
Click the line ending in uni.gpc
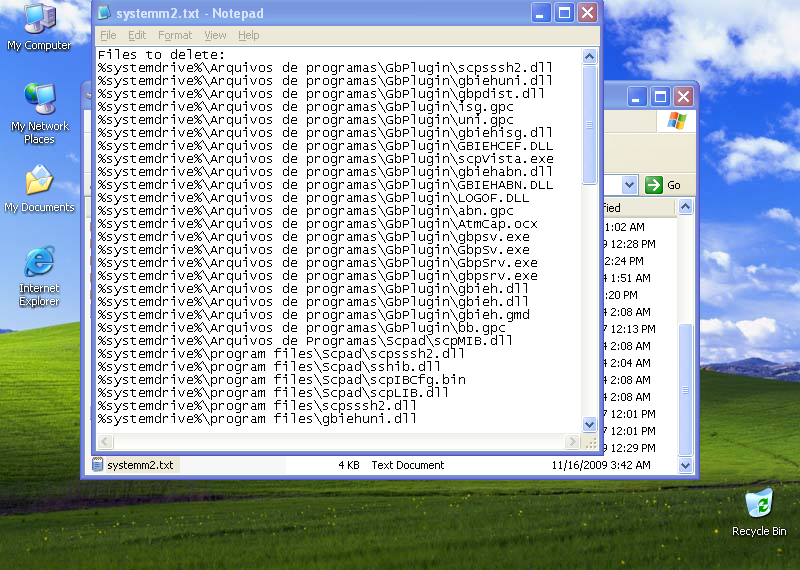[306, 120]
